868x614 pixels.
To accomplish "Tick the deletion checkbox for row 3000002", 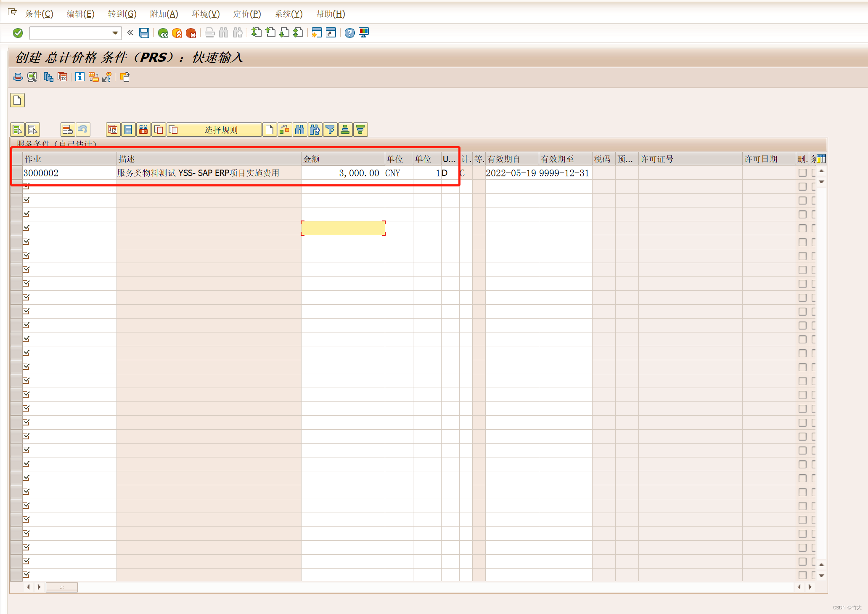I will click(x=802, y=173).
